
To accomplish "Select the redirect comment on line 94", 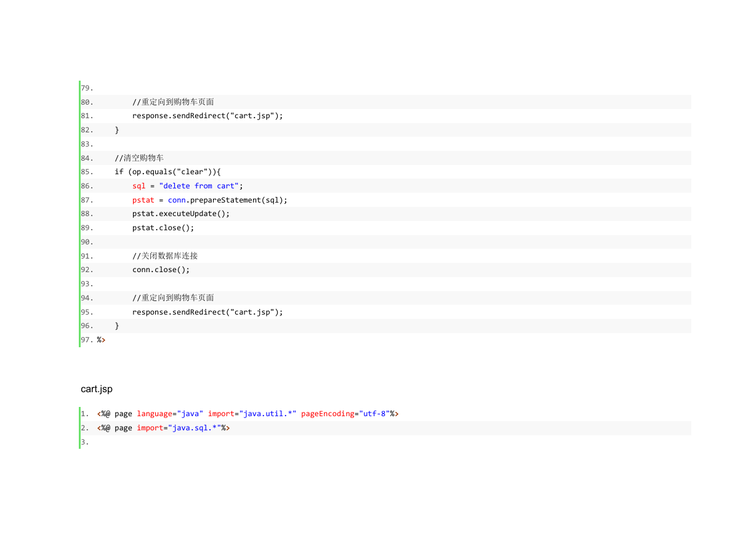I will pyautogui.click(x=173, y=297).
